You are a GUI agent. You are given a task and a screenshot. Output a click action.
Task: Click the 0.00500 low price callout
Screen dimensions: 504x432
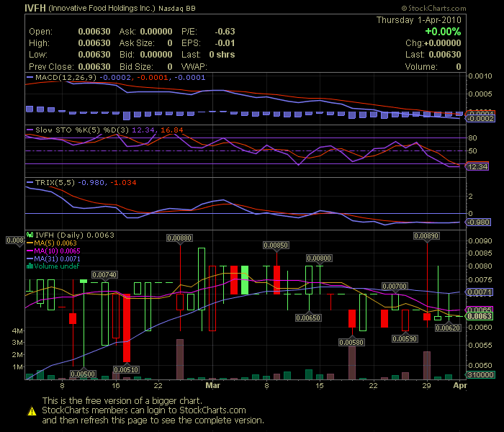coord(83,374)
